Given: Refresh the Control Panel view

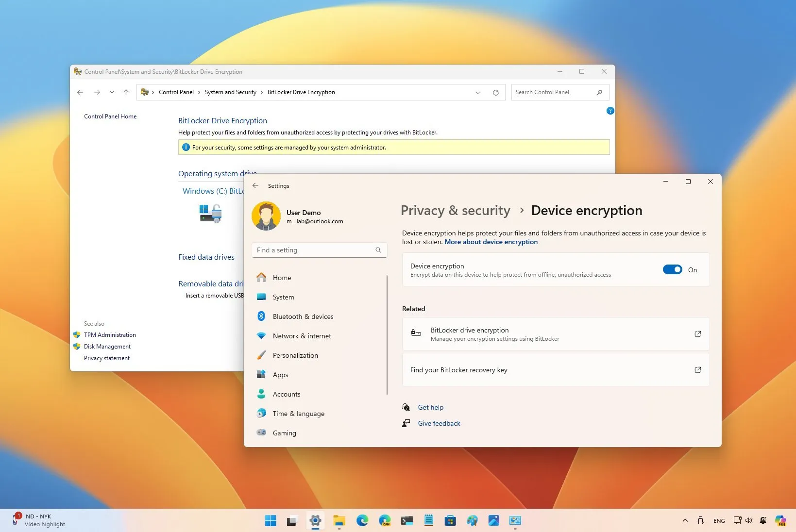Looking at the screenshot, I should (x=496, y=92).
